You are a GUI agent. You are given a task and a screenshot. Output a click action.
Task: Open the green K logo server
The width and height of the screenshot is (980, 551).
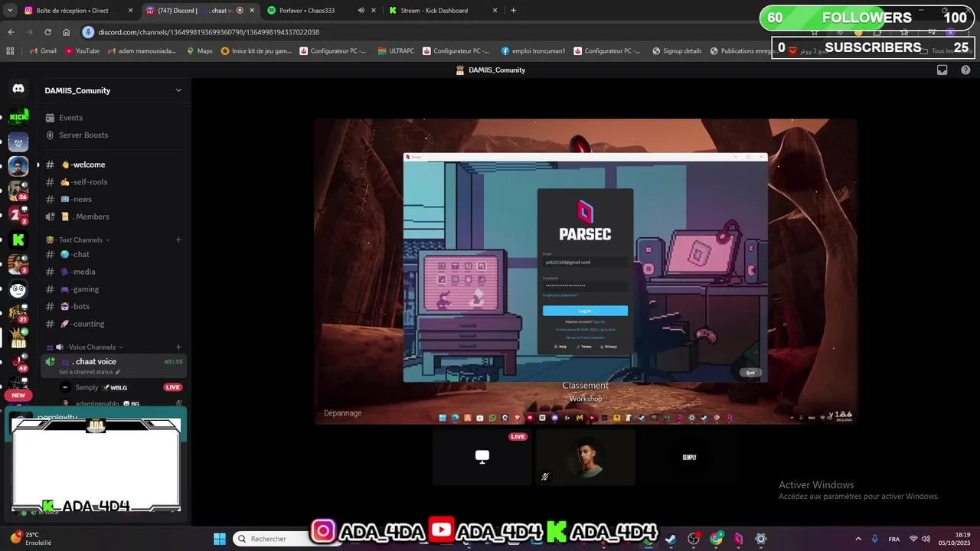point(18,240)
